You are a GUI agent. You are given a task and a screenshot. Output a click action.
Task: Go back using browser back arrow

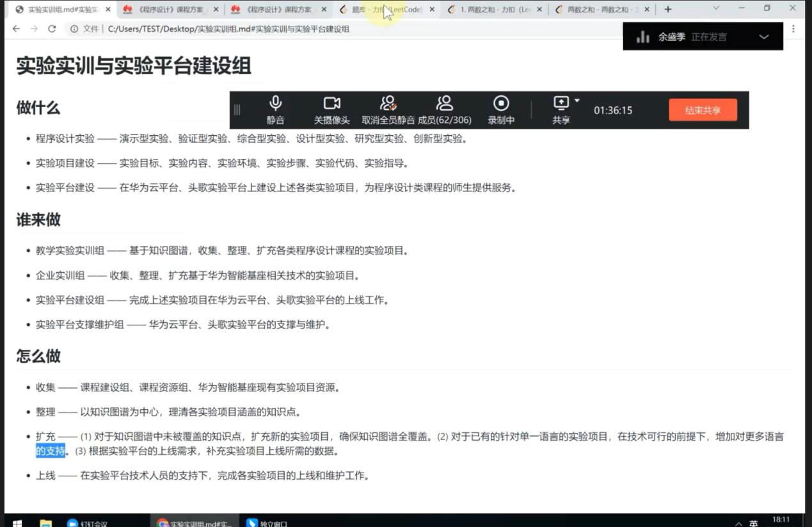pyautogui.click(x=17, y=29)
